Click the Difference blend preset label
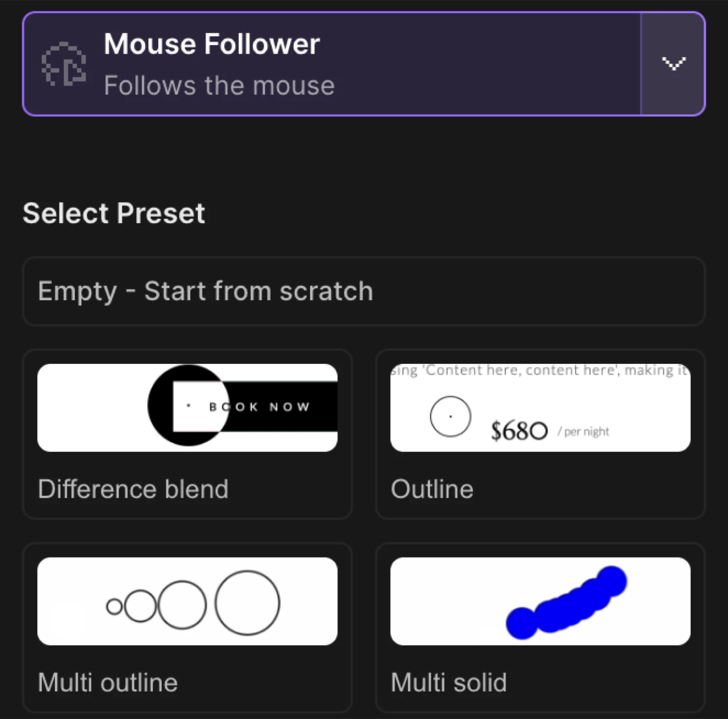The width and height of the screenshot is (728, 719). [x=133, y=489]
